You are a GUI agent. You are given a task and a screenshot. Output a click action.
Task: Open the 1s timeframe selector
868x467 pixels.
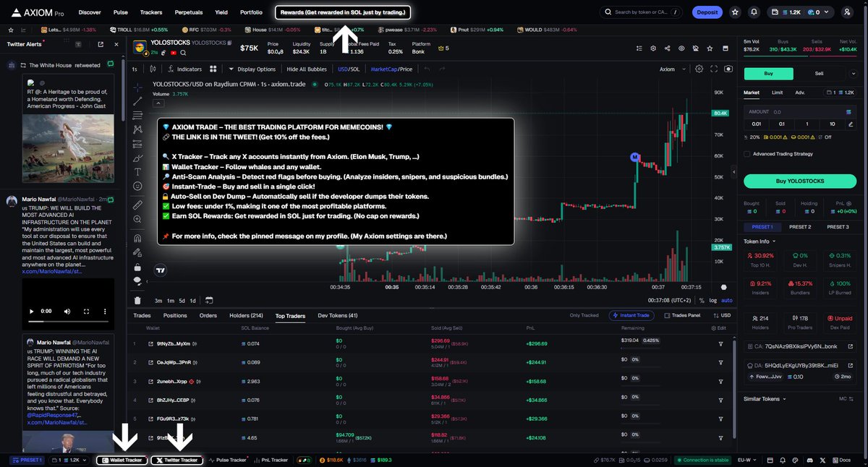tap(135, 69)
